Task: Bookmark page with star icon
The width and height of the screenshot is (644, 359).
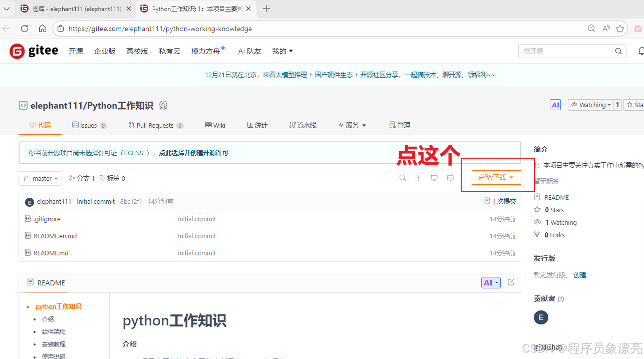Action: tap(620, 29)
